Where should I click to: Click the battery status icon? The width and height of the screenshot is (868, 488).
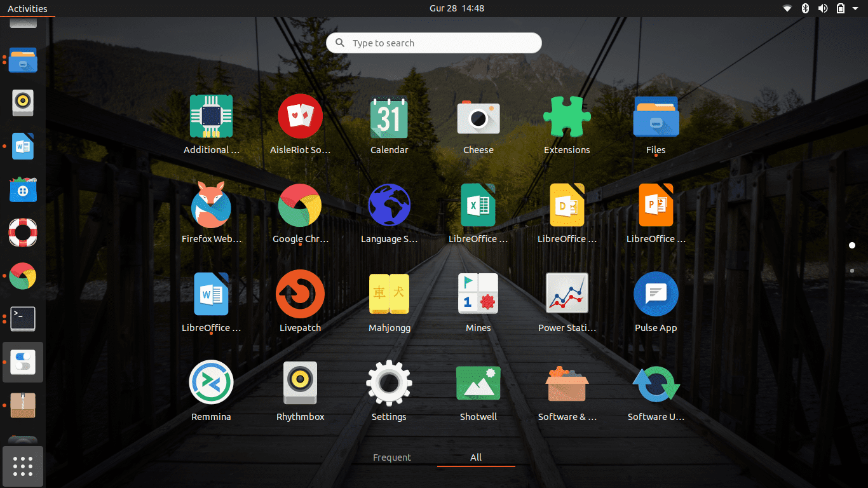[841, 8]
